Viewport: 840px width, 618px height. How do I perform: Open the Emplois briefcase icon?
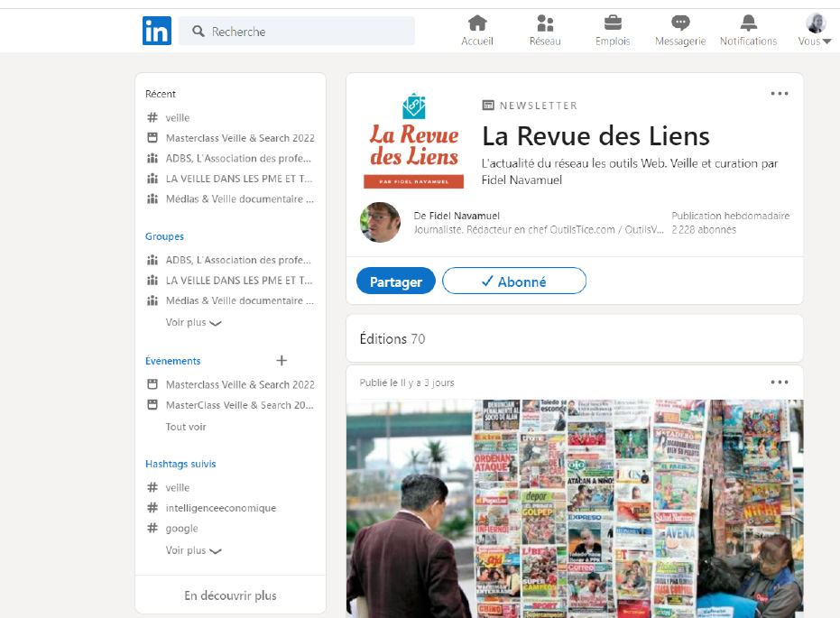tap(613, 23)
